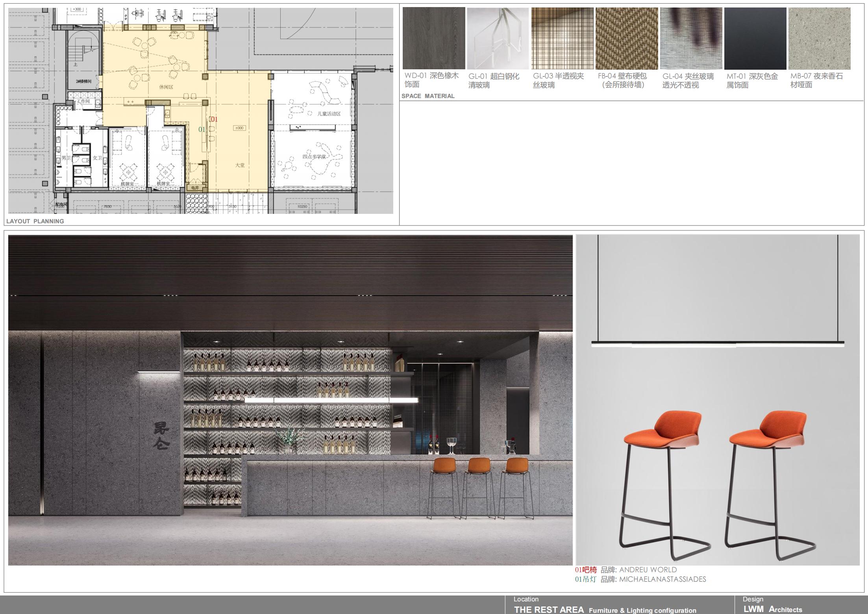The width and height of the screenshot is (868, 614).
Task: Click the 儿童活动区 room label
Action: pos(329,114)
